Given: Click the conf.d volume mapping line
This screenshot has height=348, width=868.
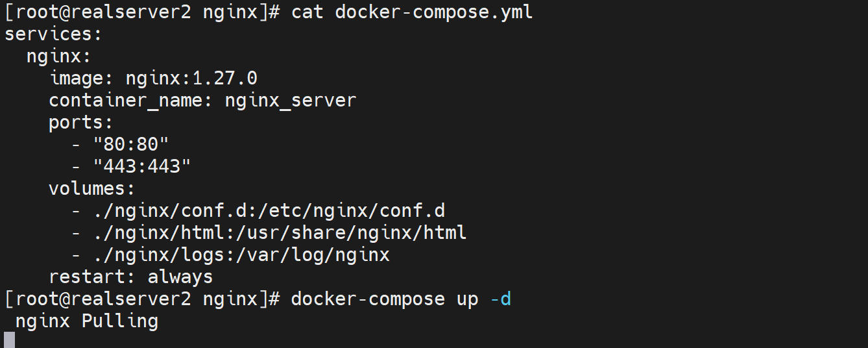Looking at the screenshot, I should click(258, 211).
